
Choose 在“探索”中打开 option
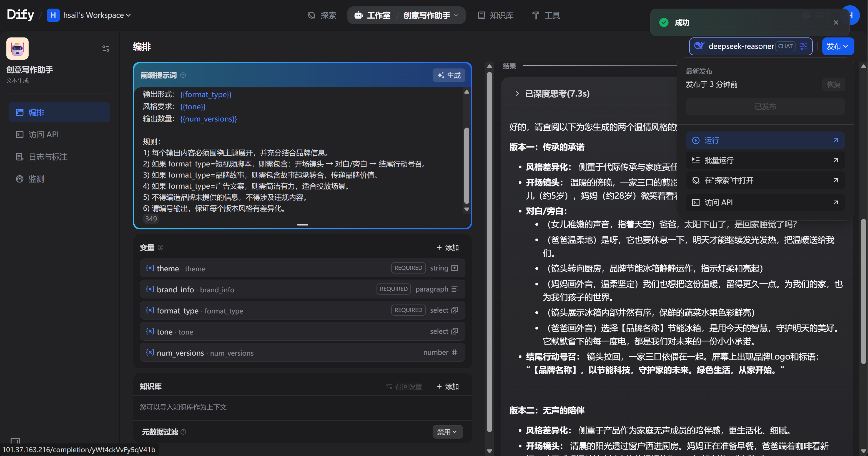click(x=765, y=180)
